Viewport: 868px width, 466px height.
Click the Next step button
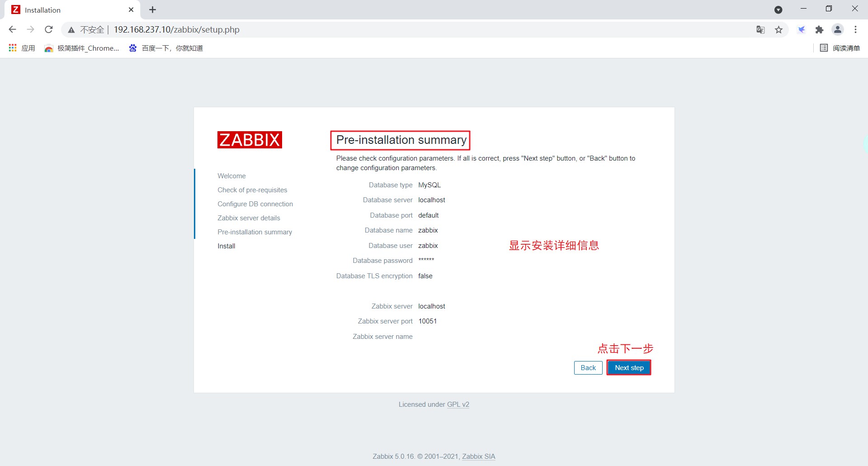coord(629,368)
